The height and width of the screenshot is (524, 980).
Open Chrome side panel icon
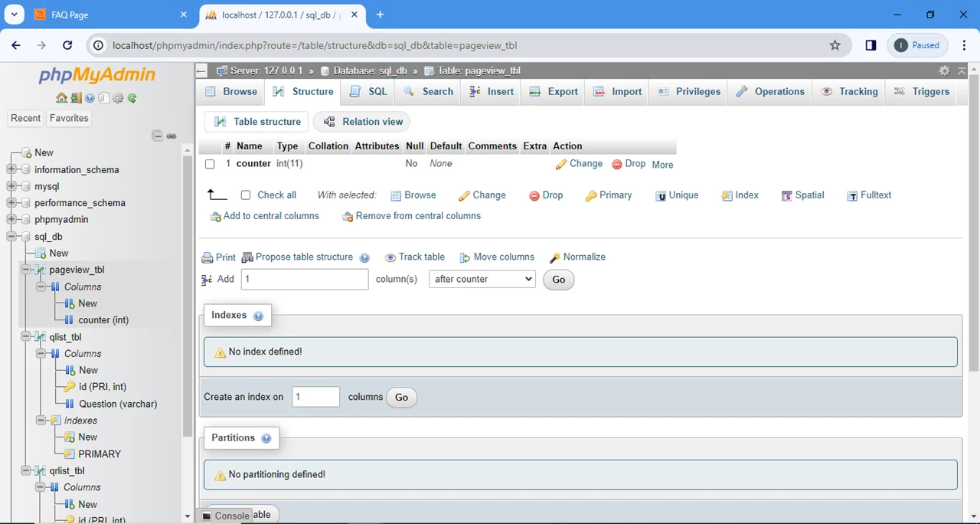click(871, 45)
